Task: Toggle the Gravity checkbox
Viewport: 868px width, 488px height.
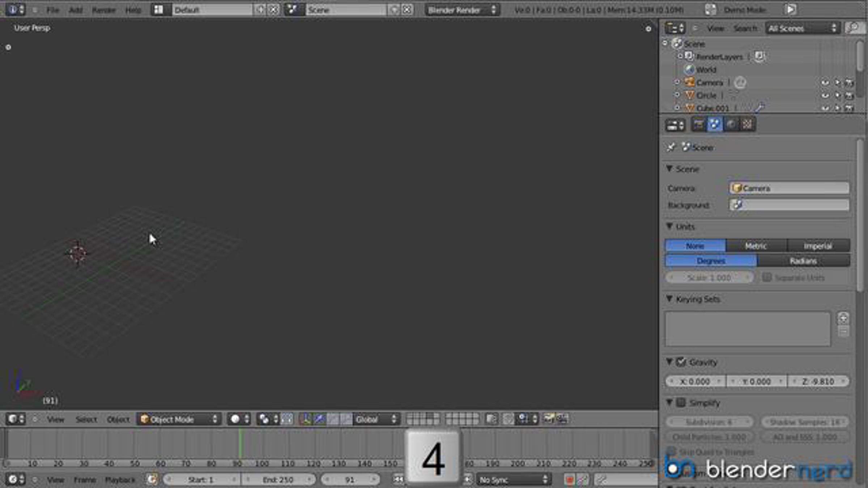Action: click(x=681, y=362)
